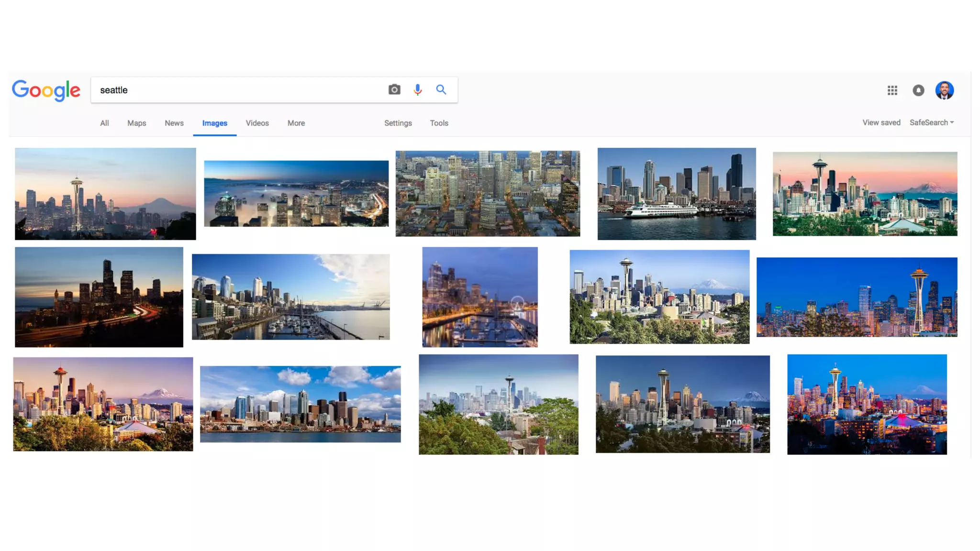Image resolution: width=980 pixels, height=551 pixels.
Task: Go to the Google logo homepage
Action: (x=46, y=90)
